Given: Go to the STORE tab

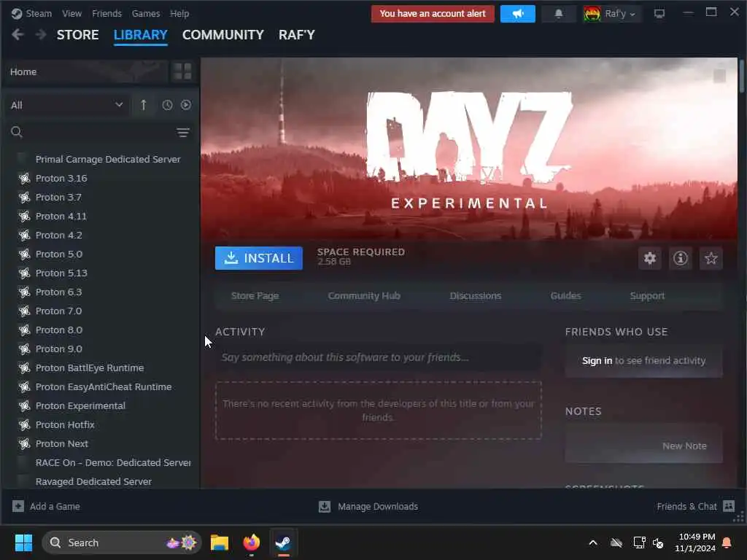Looking at the screenshot, I should tap(77, 35).
